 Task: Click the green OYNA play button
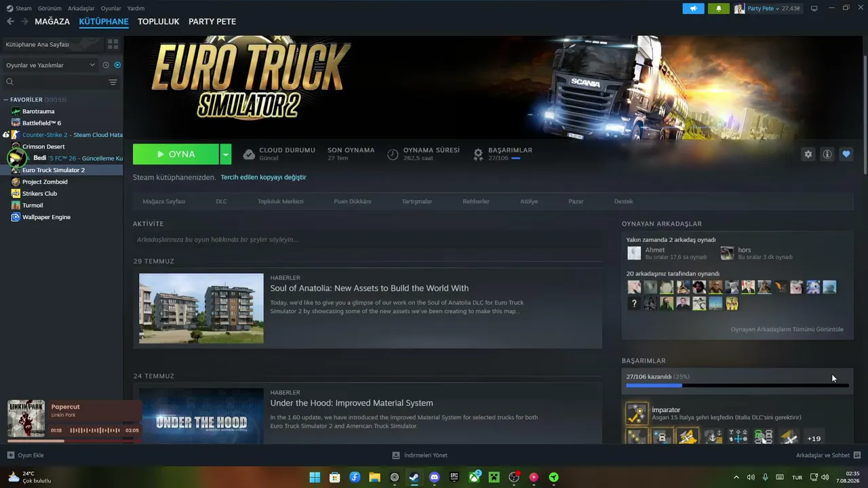coord(176,155)
